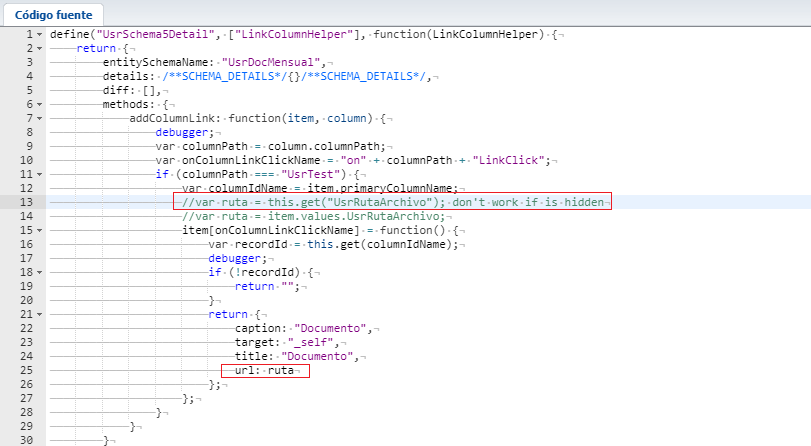This screenshot has height=446, width=811.
Task: Click onColumnLinkClickName variable on line 10
Action: coord(251,160)
